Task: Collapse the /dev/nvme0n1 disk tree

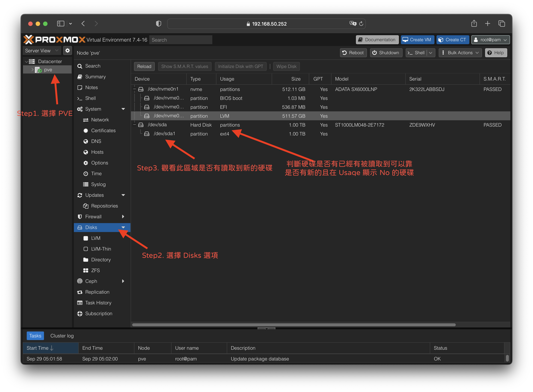Action: click(x=135, y=89)
